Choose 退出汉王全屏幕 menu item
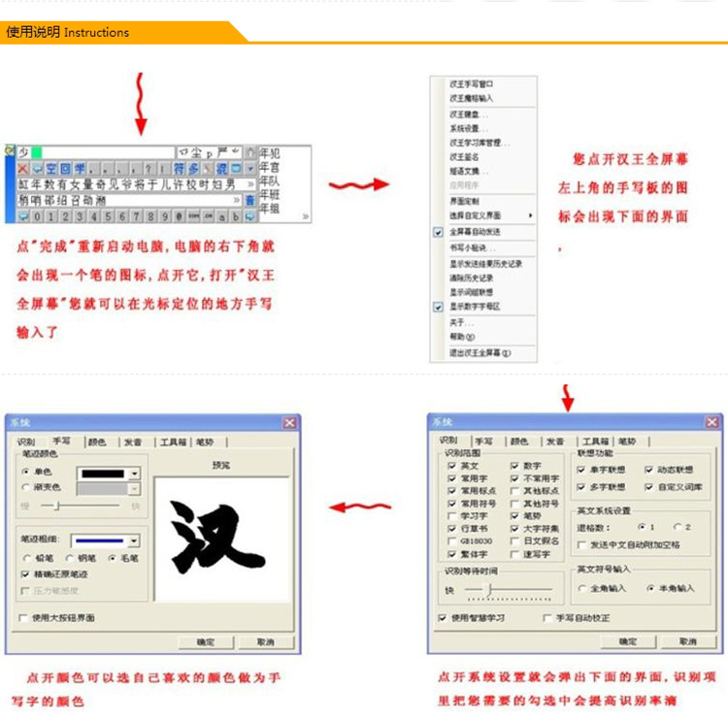Screen dimensions: 728x720 click(x=480, y=353)
